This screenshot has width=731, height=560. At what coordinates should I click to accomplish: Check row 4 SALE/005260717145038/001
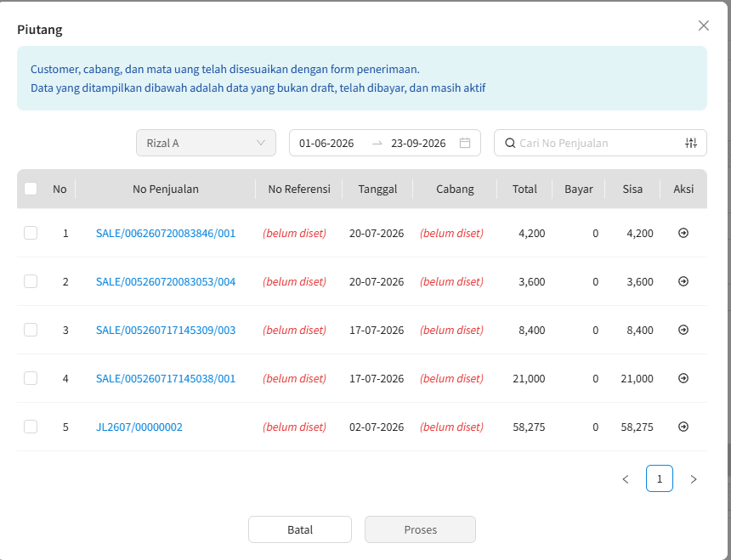31,378
